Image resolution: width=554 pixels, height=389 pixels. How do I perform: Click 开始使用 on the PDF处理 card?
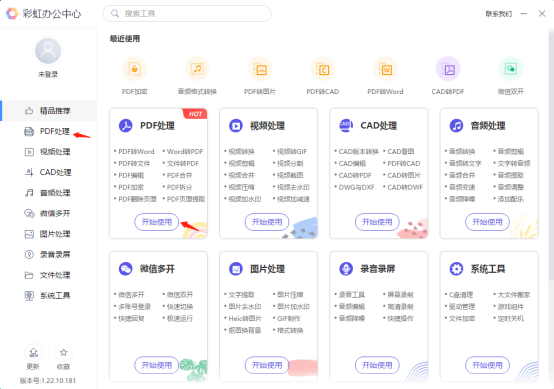pos(157,222)
